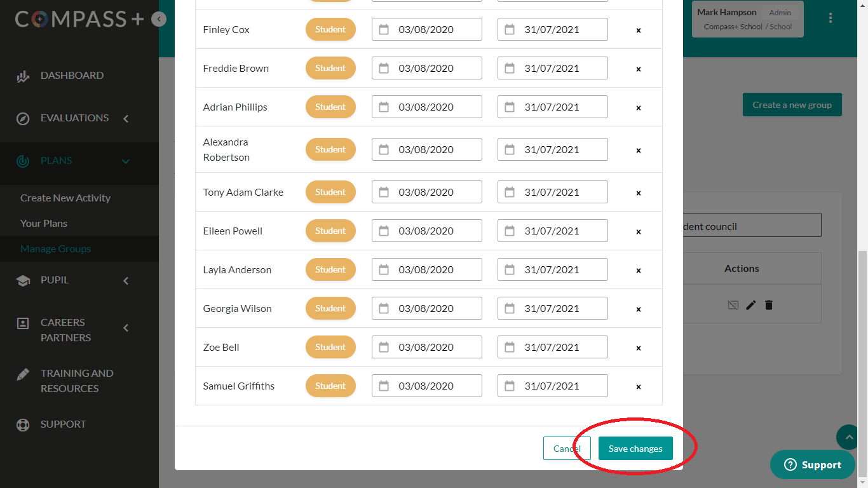Click the Dashboard chart icon
The image size is (868, 488).
[x=23, y=76]
